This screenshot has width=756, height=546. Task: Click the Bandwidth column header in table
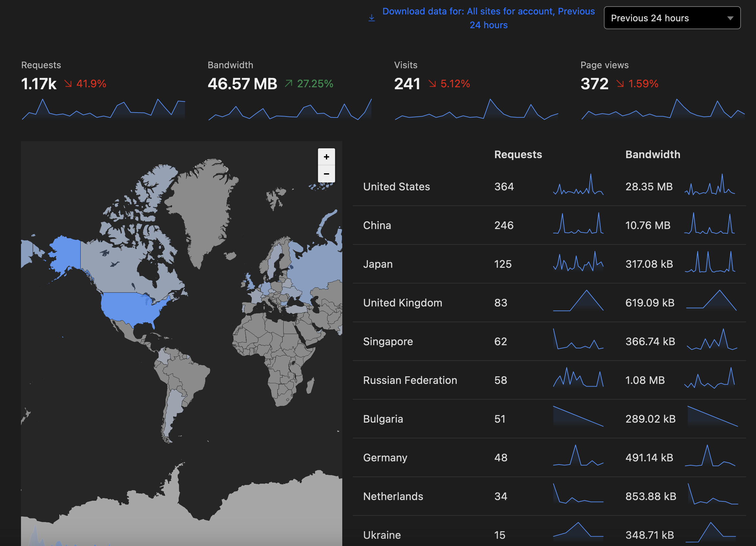(x=652, y=155)
